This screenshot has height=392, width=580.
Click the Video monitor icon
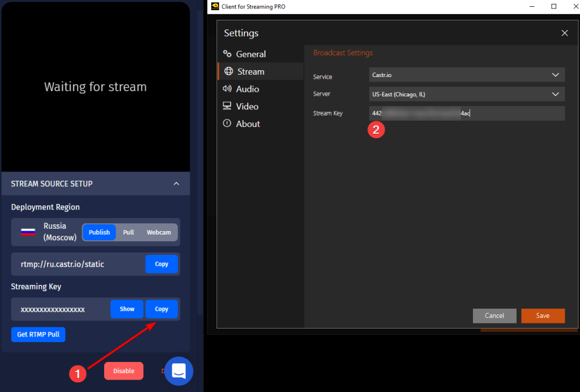pyautogui.click(x=228, y=106)
